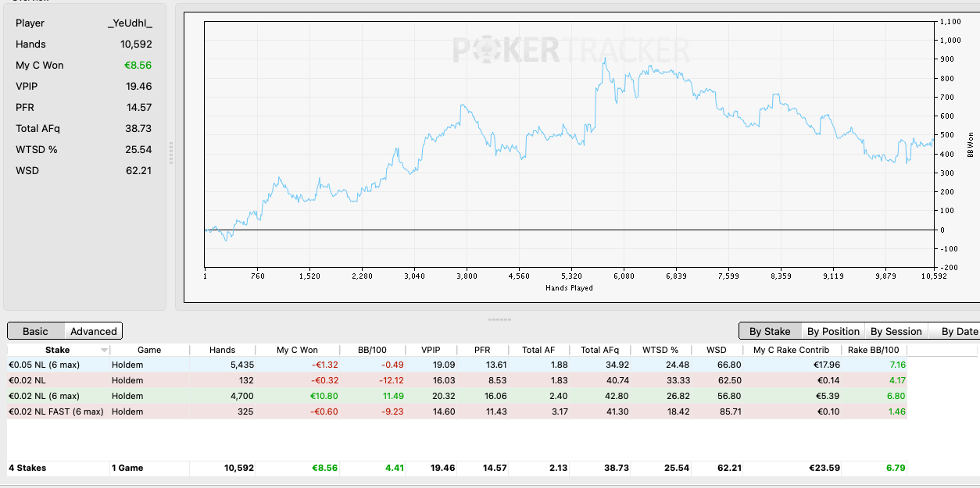The height and width of the screenshot is (488, 980).
Task: Click the vertical splitter handle beside the graph
Action: click(x=171, y=152)
